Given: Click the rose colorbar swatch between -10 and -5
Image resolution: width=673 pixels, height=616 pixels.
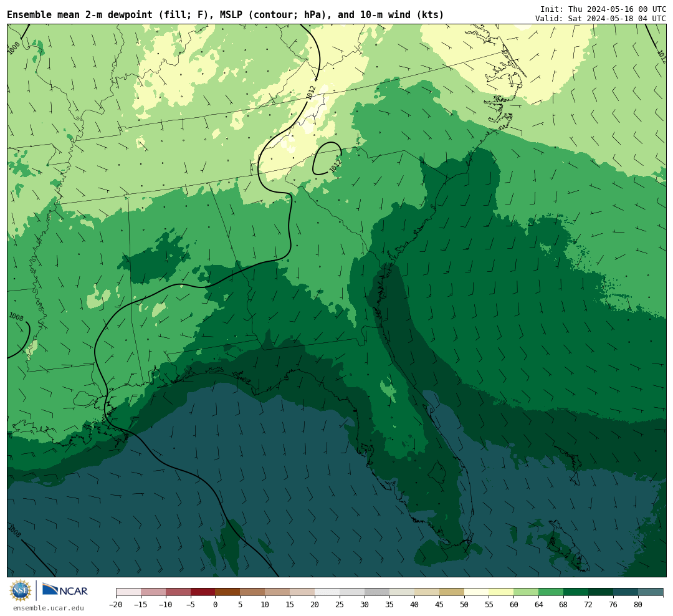Looking at the screenshot, I should point(178,592).
